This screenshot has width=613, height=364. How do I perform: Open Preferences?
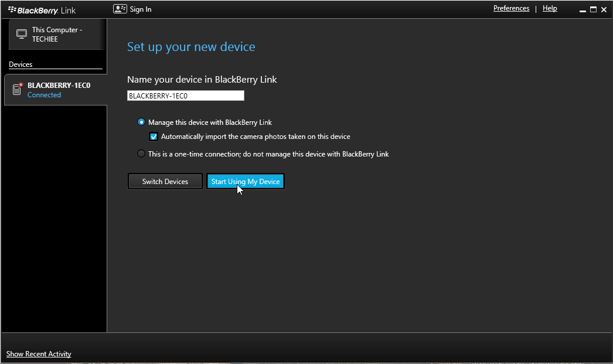511,8
